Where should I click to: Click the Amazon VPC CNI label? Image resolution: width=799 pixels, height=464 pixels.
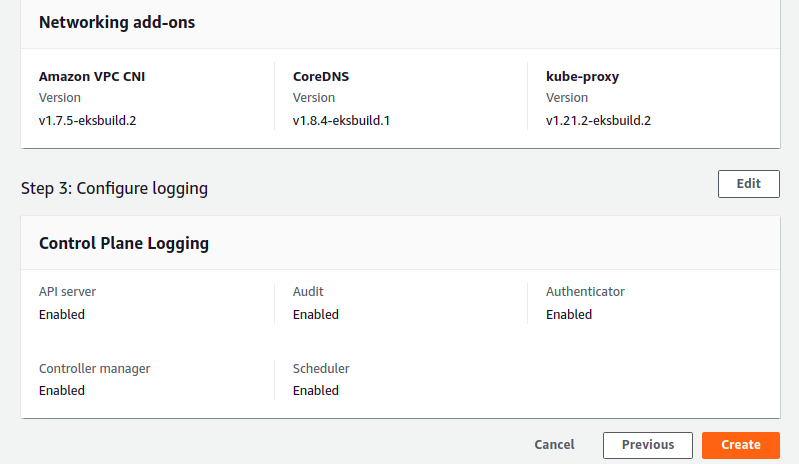tap(92, 76)
